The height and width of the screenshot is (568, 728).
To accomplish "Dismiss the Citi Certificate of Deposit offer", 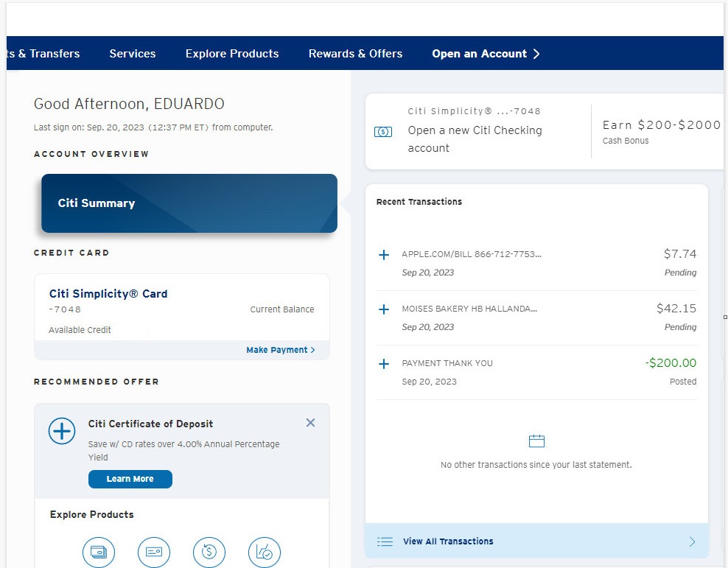I will (310, 422).
